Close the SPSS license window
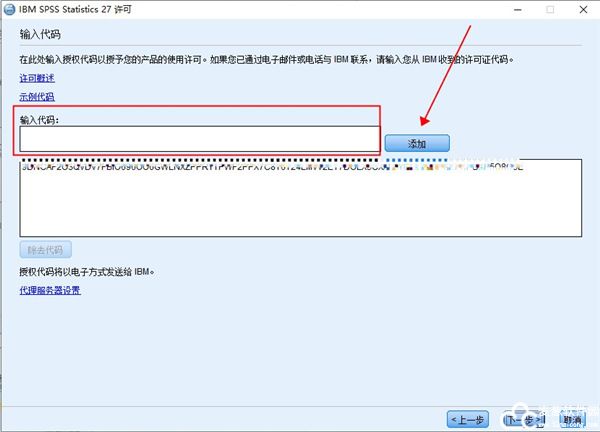 click(x=583, y=10)
